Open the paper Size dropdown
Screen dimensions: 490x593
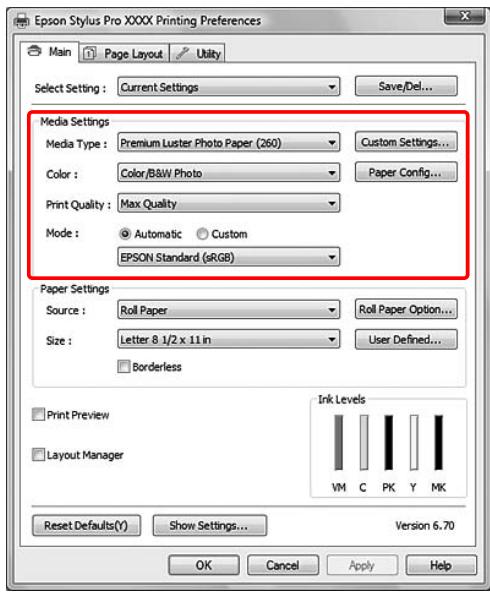click(229, 339)
